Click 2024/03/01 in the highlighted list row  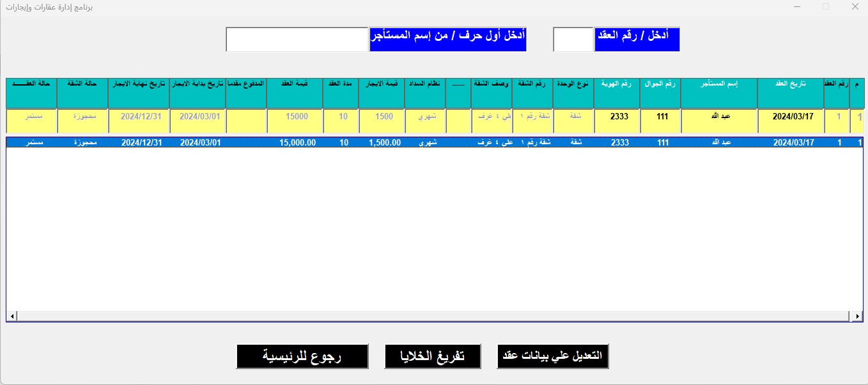click(200, 143)
